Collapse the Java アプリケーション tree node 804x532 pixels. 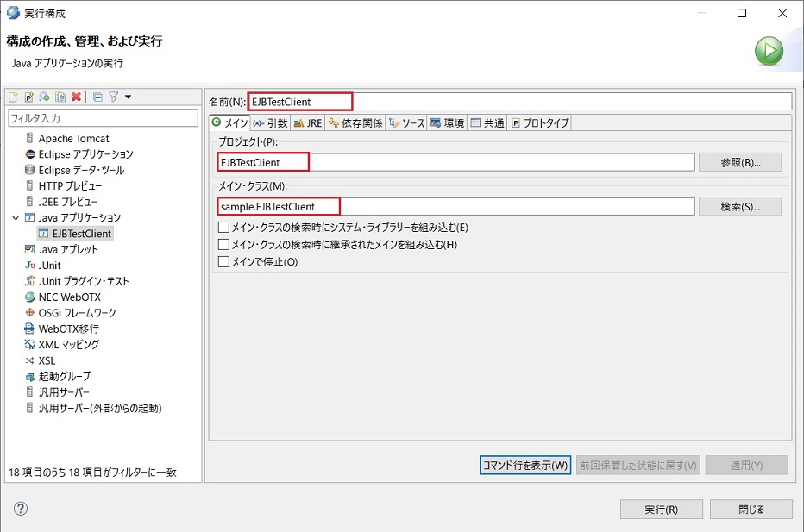pyautogui.click(x=16, y=218)
